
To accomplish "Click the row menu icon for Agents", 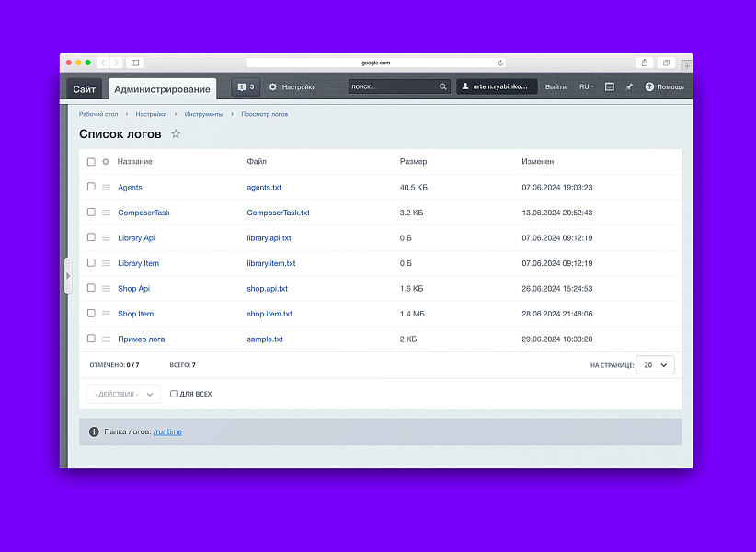I will (x=106, y=188).
